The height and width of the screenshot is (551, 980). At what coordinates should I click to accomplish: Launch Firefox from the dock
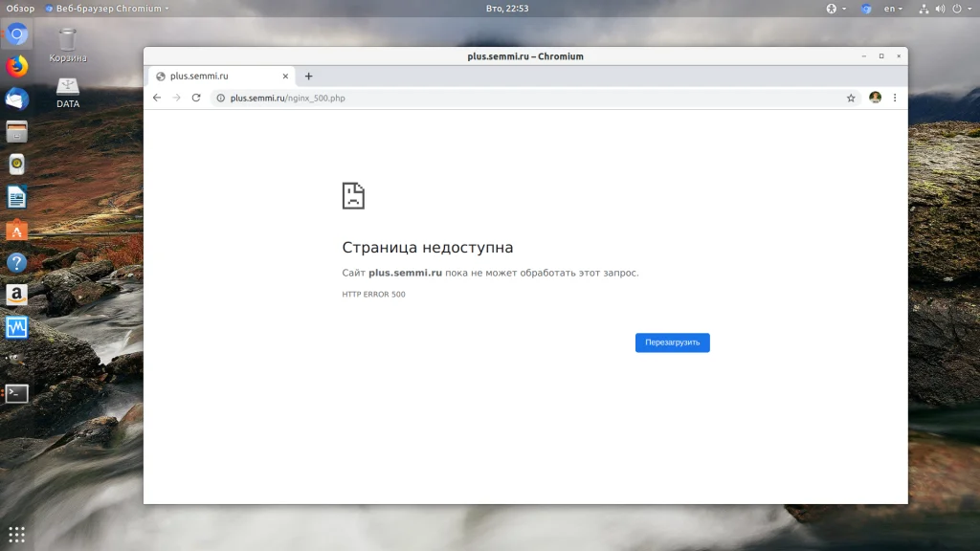17,67
